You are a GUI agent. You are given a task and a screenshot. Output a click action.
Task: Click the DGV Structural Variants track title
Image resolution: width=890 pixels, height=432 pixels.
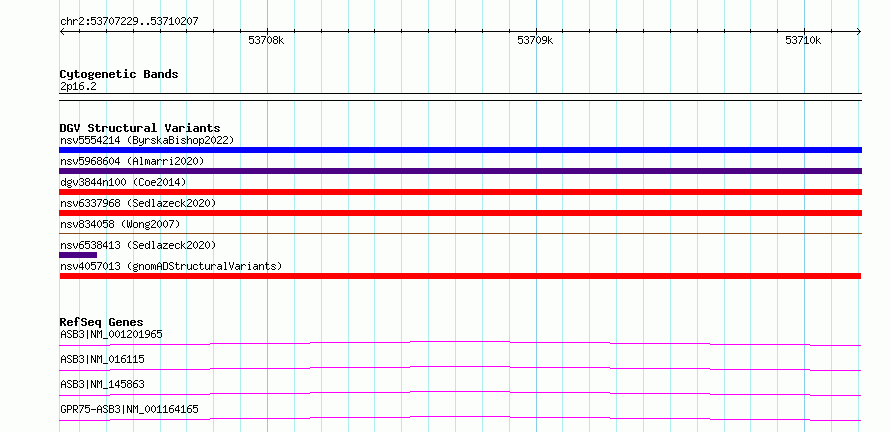[x=140, y=128]
